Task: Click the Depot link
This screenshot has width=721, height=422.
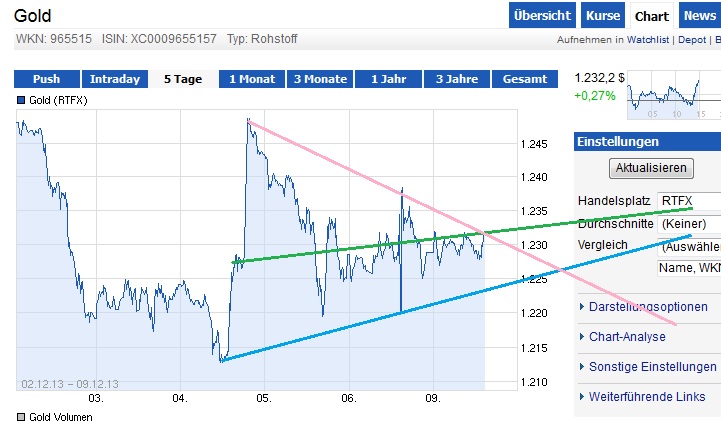Action: click(692, 40)
